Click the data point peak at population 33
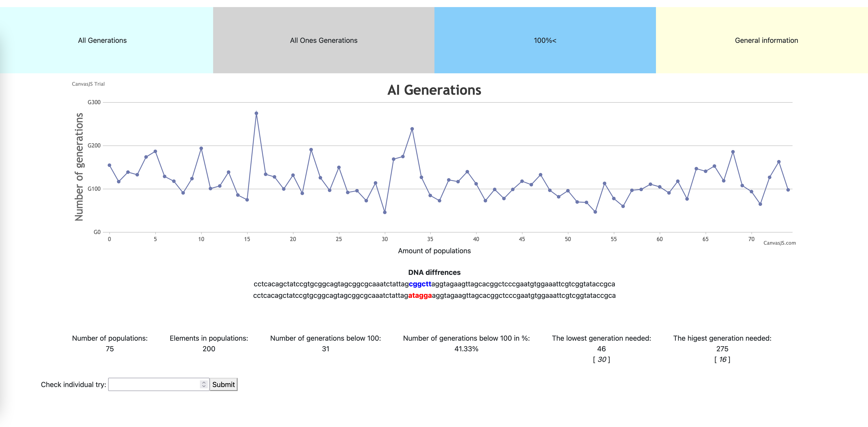This screenshot has height=427, width=868. coord(412,129)
